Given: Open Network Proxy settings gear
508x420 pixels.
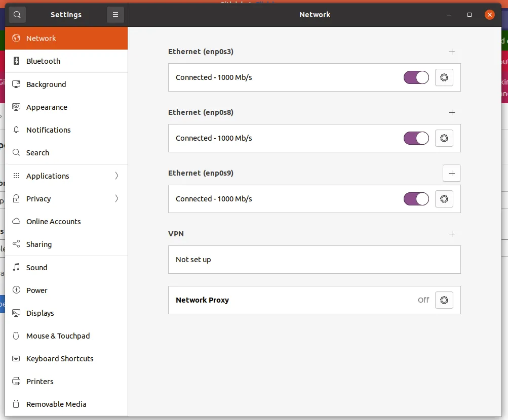Looking at the screenshot, I should point(444,300).
